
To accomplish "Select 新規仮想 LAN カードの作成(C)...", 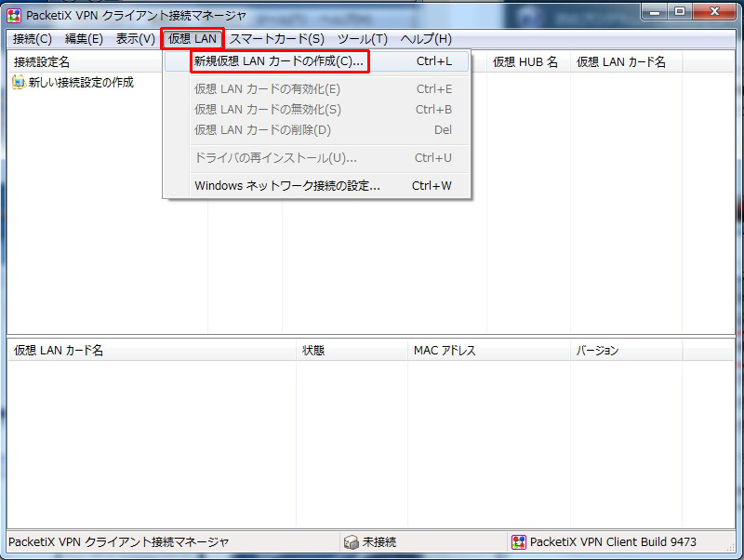I will click(279, 61).
